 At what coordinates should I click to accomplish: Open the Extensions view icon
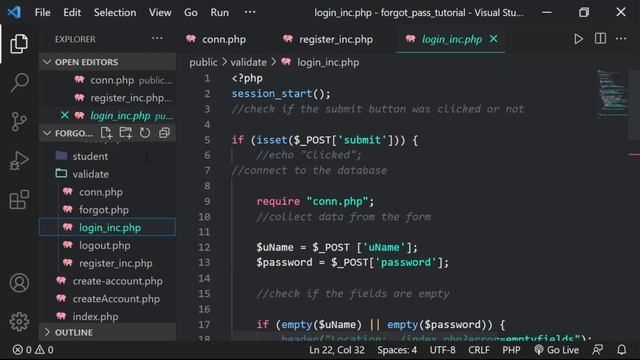(19, 200)
